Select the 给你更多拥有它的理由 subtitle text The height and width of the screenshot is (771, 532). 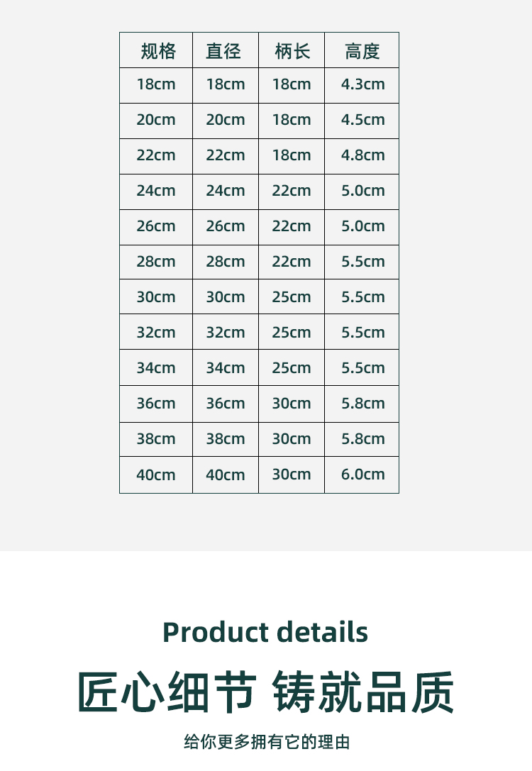(267, 743)
